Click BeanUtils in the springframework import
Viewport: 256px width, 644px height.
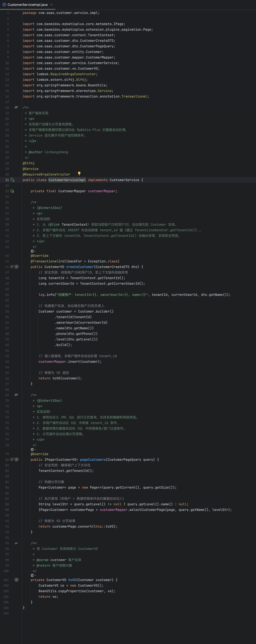97,85
